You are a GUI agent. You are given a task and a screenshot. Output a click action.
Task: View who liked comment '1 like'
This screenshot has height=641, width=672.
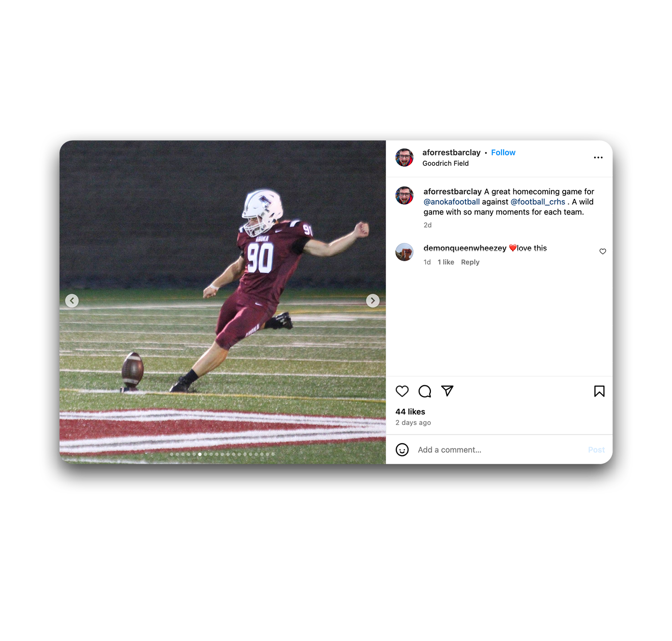[x=446, y=262]
